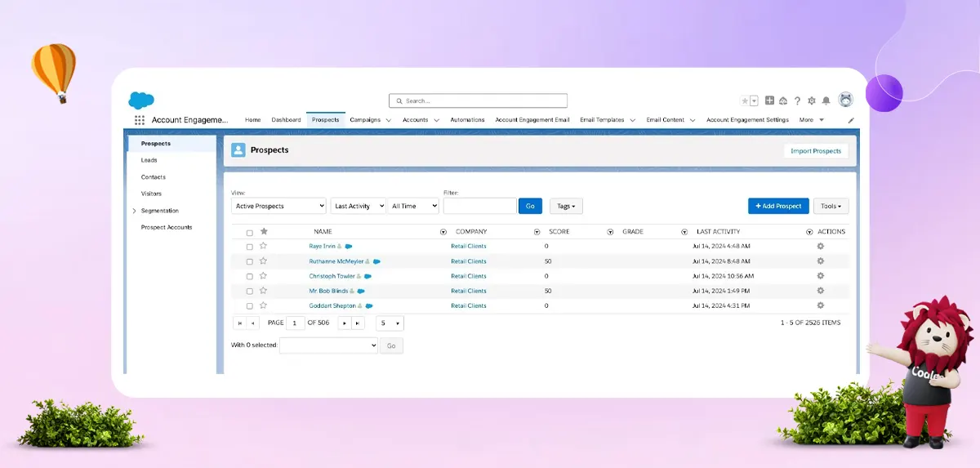
Task: Open Retail Clients link for Goddart Shepton
Action: pyautogui.click(x=469, y=305)
